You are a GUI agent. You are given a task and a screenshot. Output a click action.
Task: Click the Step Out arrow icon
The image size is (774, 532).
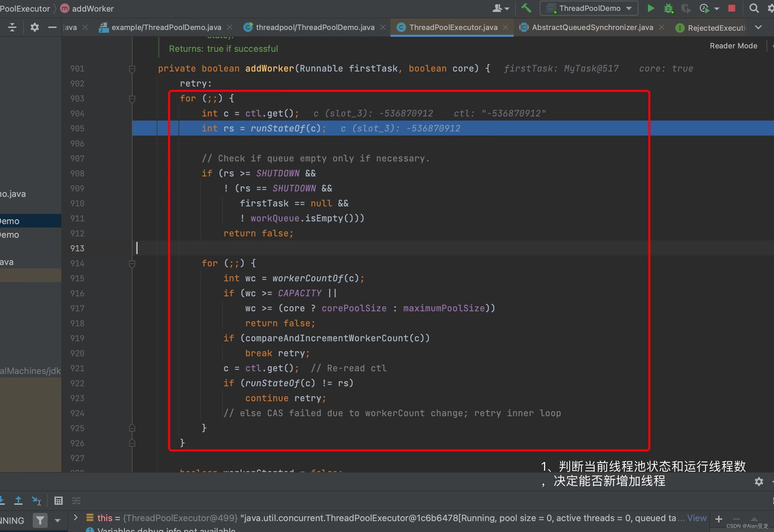click(18, 500)
